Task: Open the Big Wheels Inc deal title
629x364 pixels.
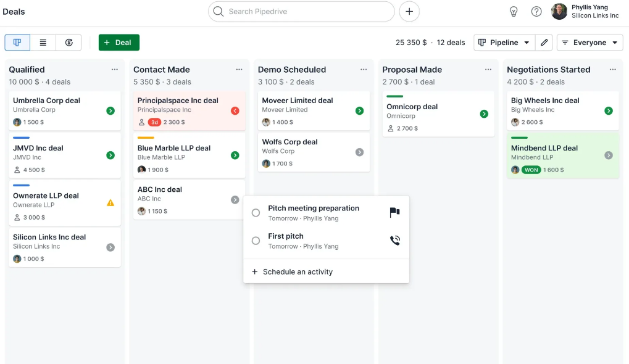Action: [545, 101]
